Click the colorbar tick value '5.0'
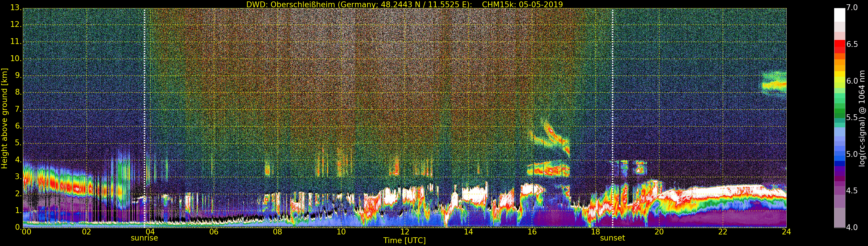Viewport: 868px width, 246px height. tap(852, 154)
